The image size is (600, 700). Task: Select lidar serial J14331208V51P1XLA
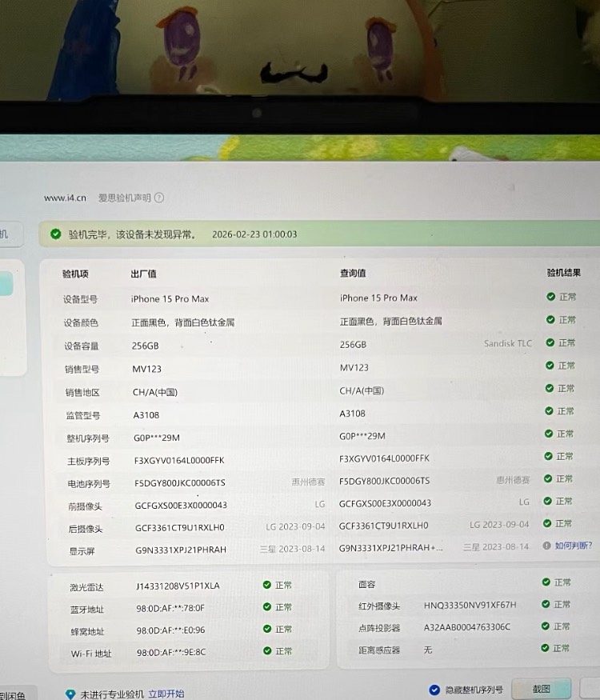click(178, 586)
